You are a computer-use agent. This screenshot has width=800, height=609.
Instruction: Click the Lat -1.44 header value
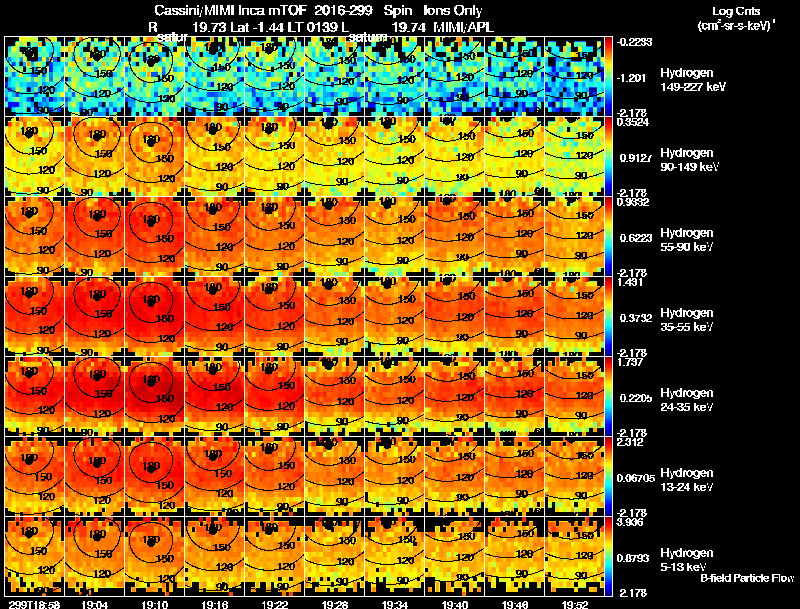tap(257, 27)
